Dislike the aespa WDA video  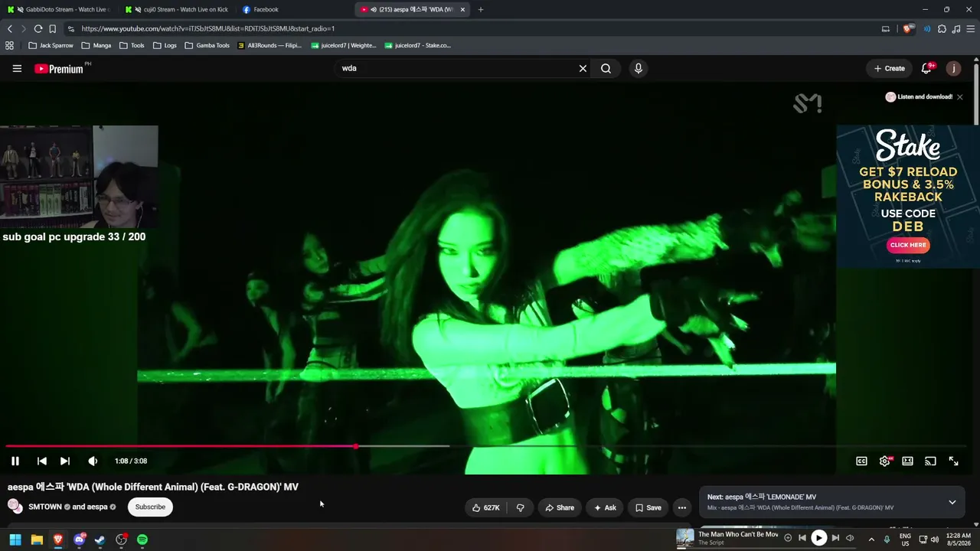tap(520, 507)
